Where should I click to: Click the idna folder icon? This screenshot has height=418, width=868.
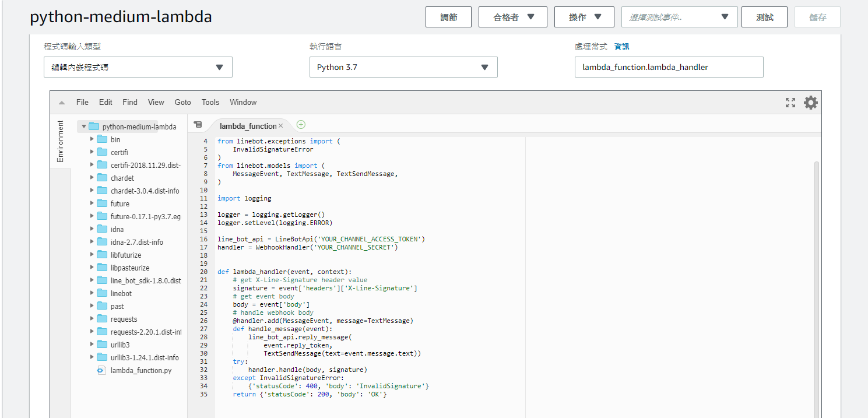click(102, 229)
